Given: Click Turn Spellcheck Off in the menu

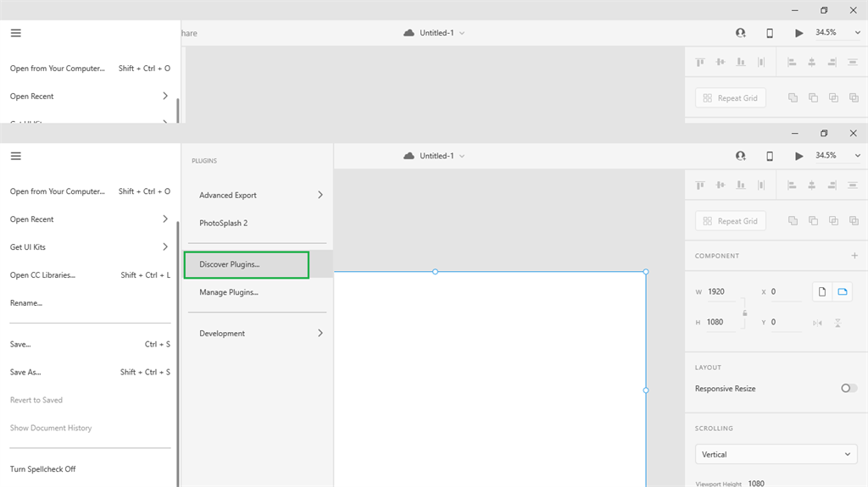Looking at the screenshot, I should [43, 469].
